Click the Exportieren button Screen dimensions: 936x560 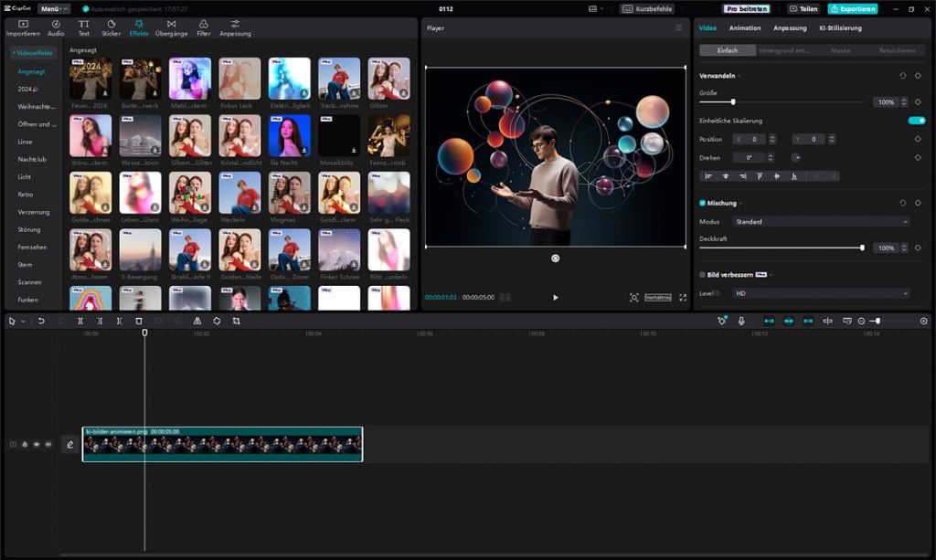point(852,8)
